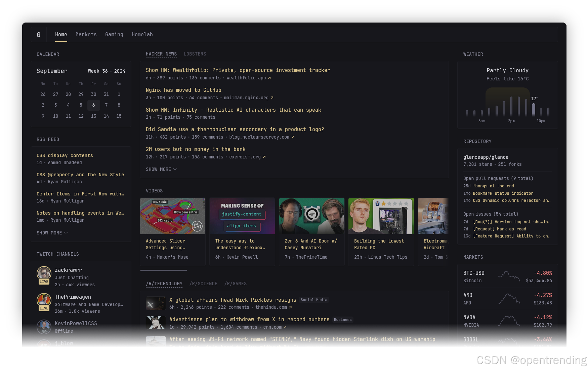Open 'CSS dynamic columns refactor' pull request
The width and height of the screenshot is (588, 370).
(512, 201)
